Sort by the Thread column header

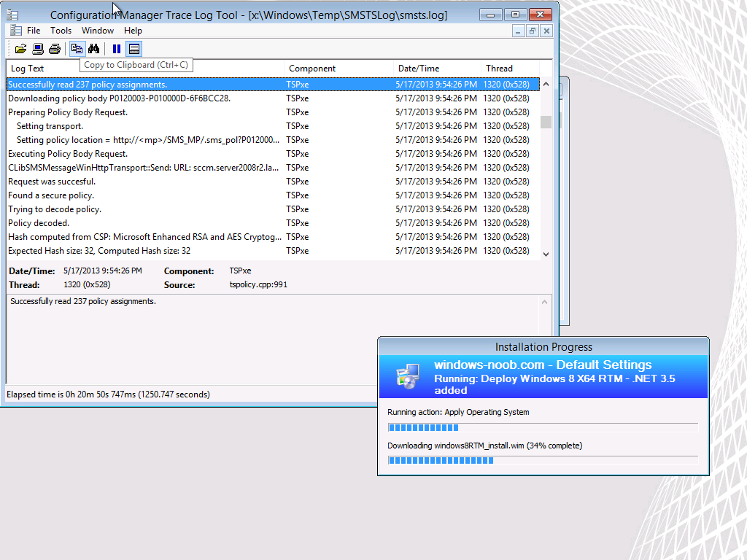tap(510, 68)
